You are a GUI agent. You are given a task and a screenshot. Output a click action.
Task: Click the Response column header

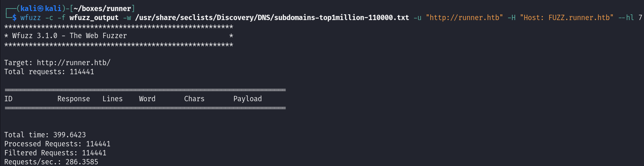74,99
